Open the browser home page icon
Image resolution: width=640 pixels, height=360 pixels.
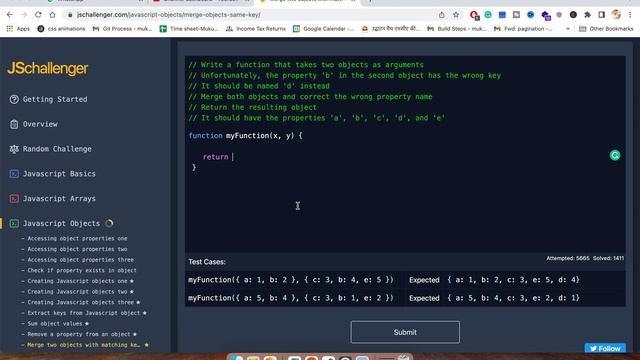click(x=52, y=15)
